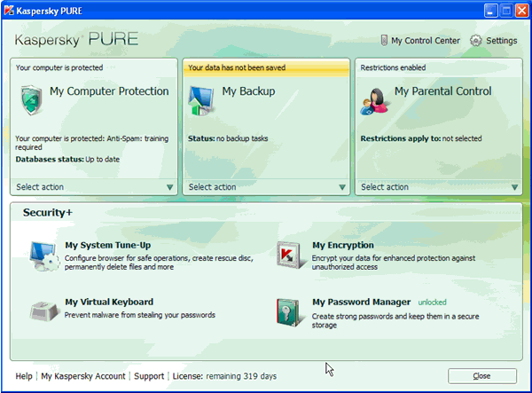The width and height of the screenshot is (532, 393).
Task: Click the Settings gear icon
Action: tap(476, 41)
